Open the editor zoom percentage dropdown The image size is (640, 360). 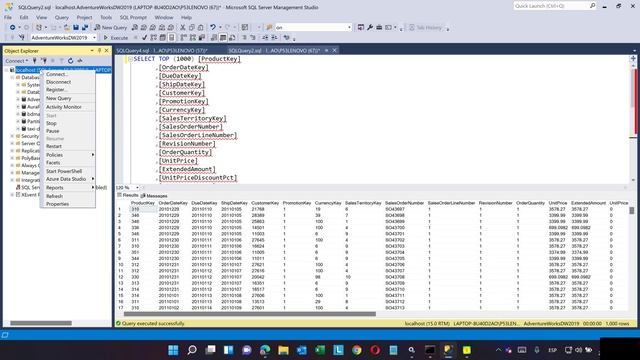137,188
